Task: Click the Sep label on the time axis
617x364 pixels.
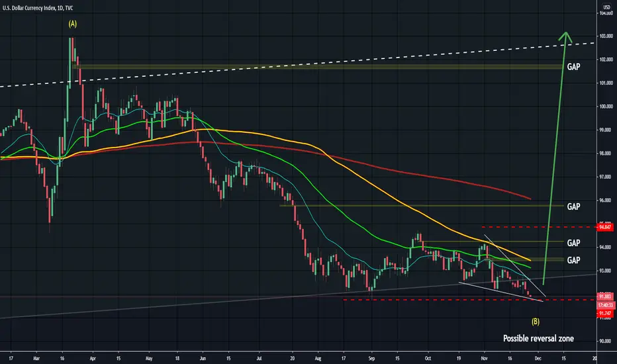Action: 371,359
